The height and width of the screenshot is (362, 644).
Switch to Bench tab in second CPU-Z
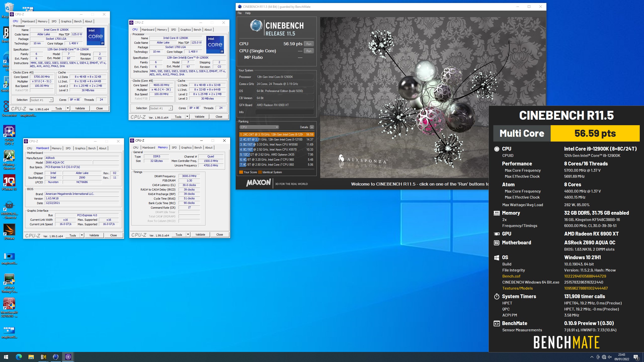point(197,30)
